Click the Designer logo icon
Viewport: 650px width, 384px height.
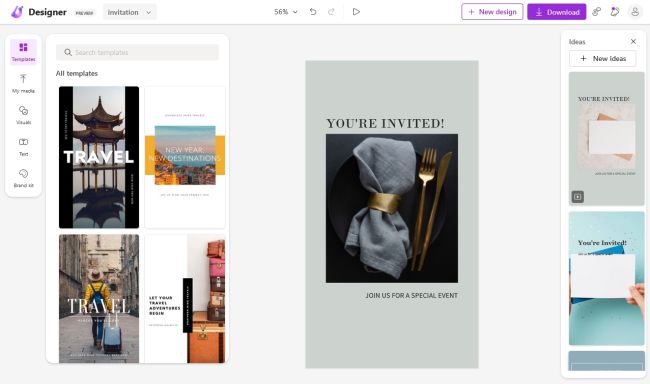(x=17, y=12)
